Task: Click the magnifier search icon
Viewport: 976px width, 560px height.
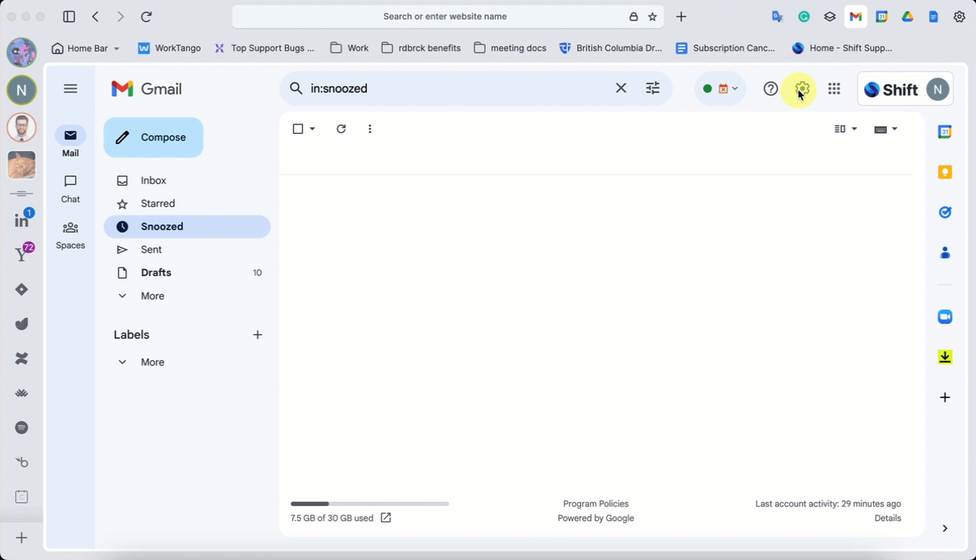Action: click(296, 88)
